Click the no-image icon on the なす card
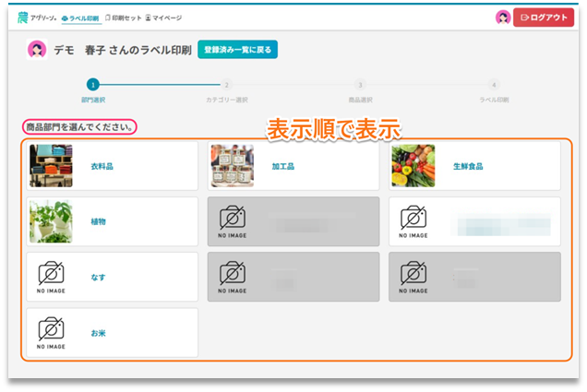 point(51,276)
